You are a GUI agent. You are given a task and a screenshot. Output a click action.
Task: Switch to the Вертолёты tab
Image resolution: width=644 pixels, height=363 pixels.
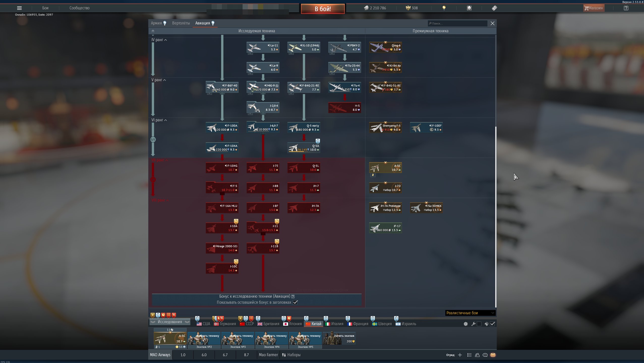tap(181, 23)
